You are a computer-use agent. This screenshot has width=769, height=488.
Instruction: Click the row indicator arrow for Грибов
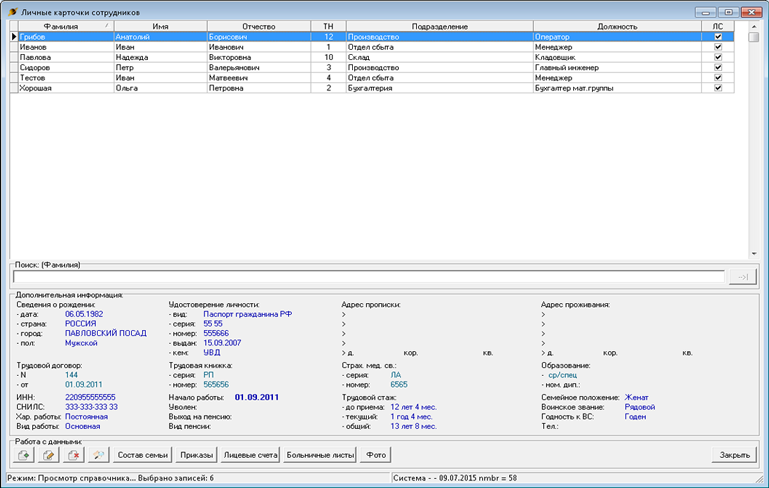[14, 37]
